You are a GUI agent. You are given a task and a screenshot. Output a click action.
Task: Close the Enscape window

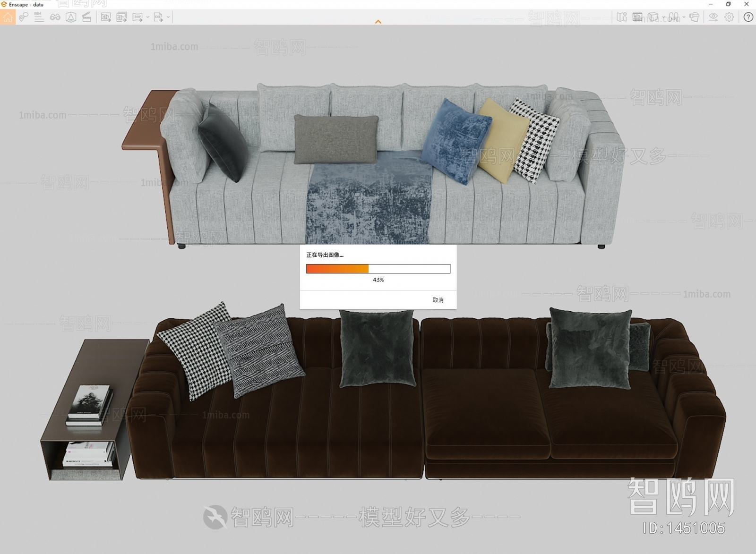(747, 4)
